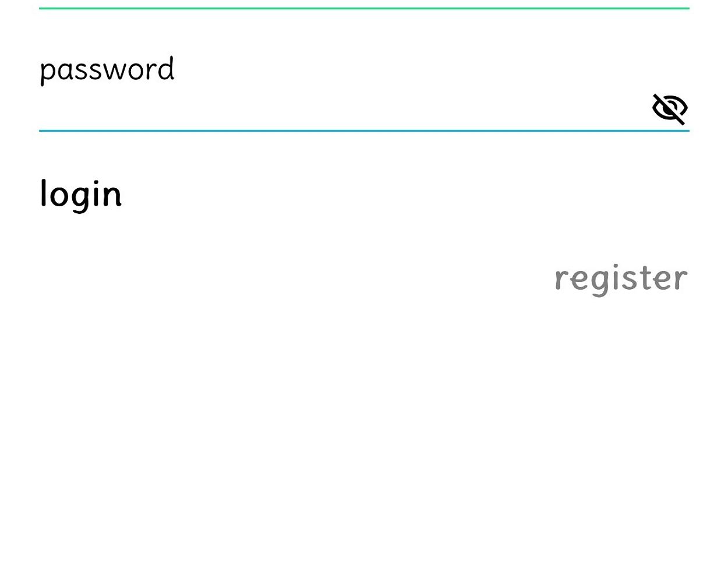Click the password field label
Image resolution: width=728 pixels, height=571 pixels.
point(107,70)
